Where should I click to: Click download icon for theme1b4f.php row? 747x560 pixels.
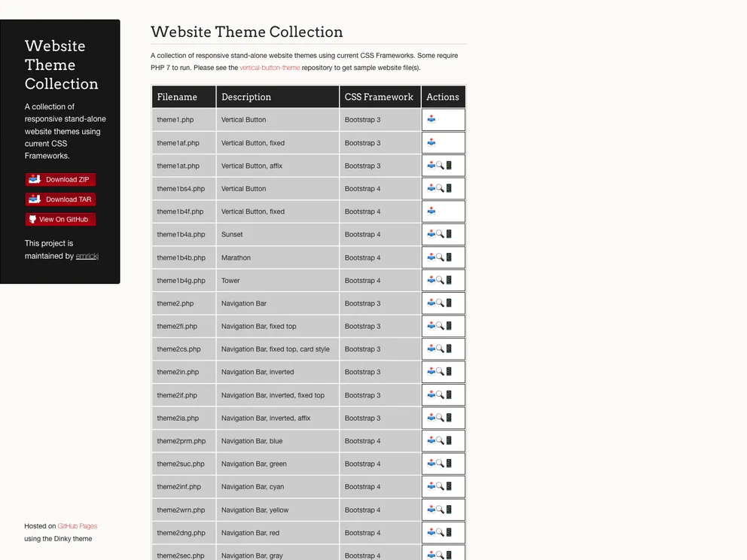coord(431,211)
